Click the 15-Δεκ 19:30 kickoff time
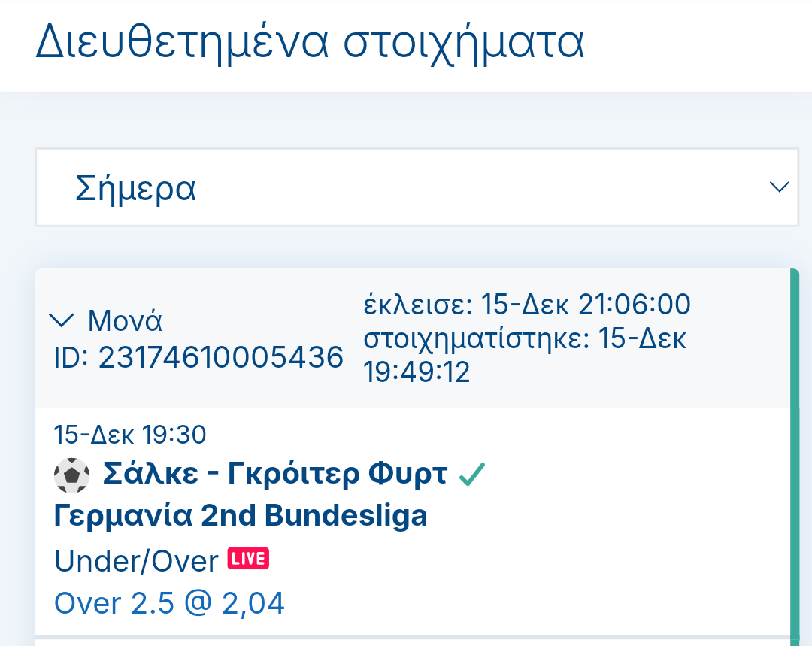The image size is (812, 646). (130, 434)
